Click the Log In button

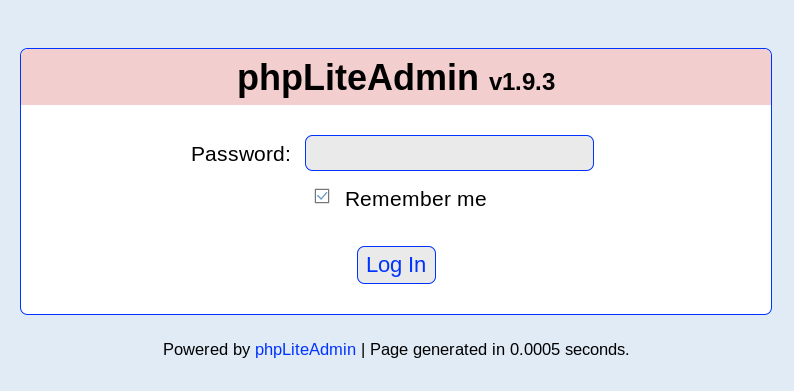pyautogui.click(x=396, y=265)
